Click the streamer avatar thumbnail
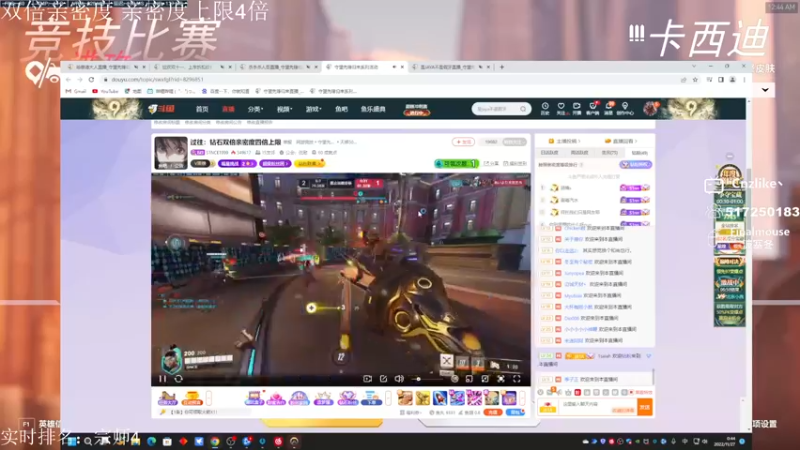800x450 pixels. pyautogui.click(x=170, y=153)
